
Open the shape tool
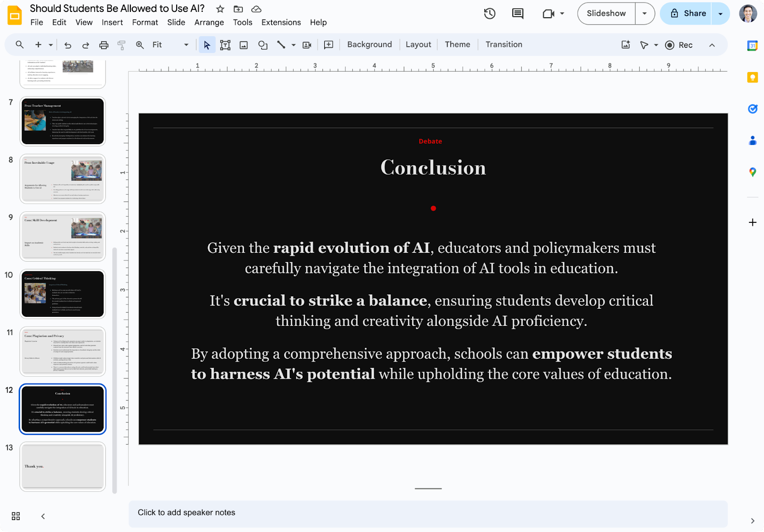[x=263, y=44]
